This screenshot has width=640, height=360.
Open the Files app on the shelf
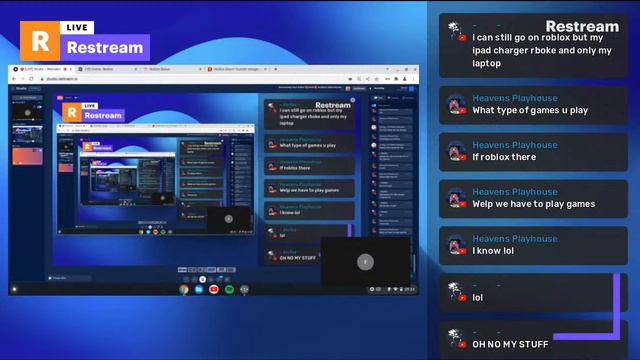[x=199, y=289]
